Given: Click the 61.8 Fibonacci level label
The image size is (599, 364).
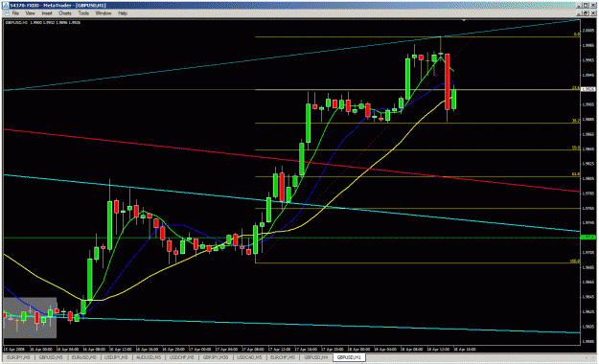Looking at the screenshot, I should [x=576, y=174].
